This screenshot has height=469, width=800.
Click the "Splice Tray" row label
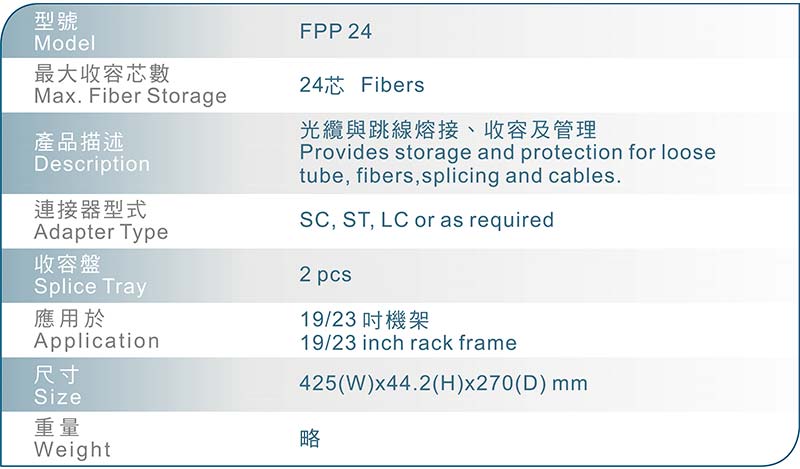click(90, 287)
